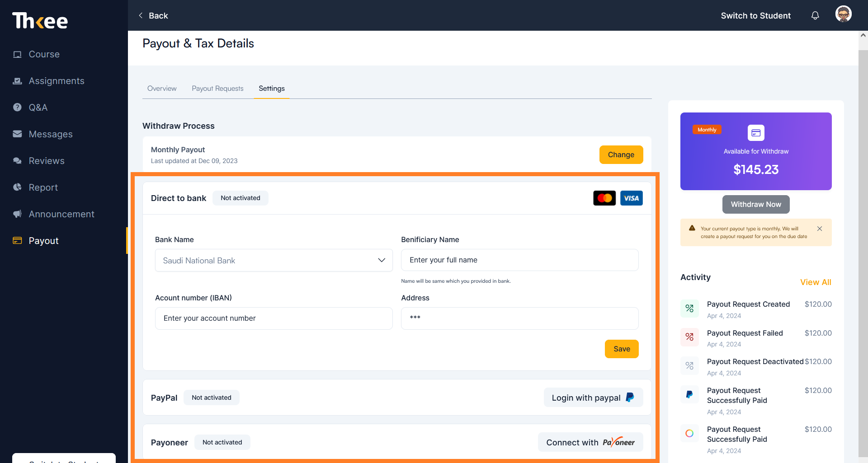Viewport: 868px width, 463px height.
Task: Click the PayPal Not activated badge
Action: click(x=212, y=398)
